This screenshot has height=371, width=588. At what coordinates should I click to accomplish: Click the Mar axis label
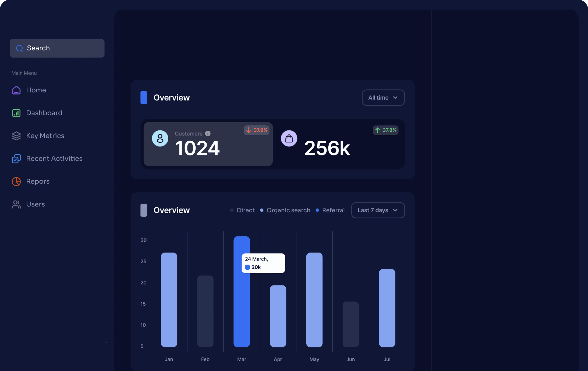coord(242,359)
